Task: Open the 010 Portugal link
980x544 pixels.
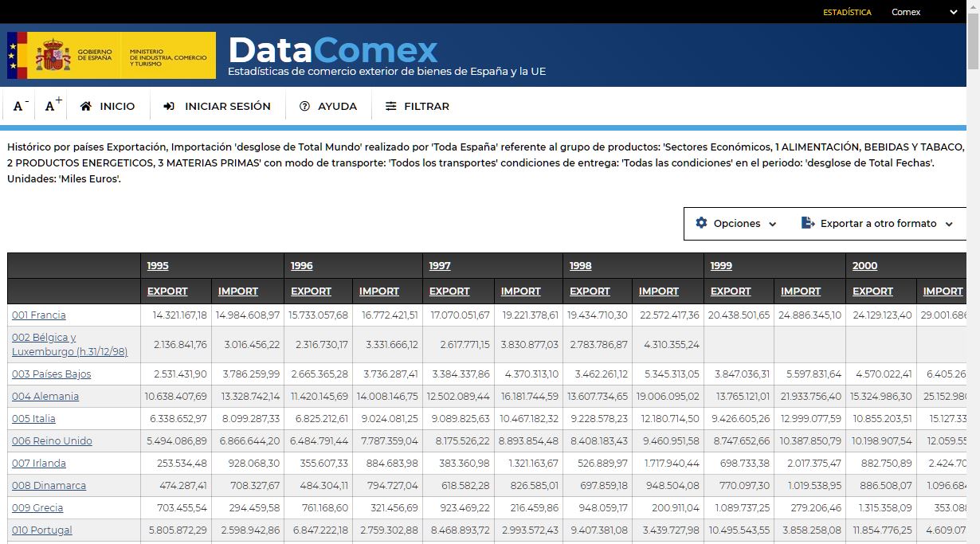Action: [x=42, y=530]
